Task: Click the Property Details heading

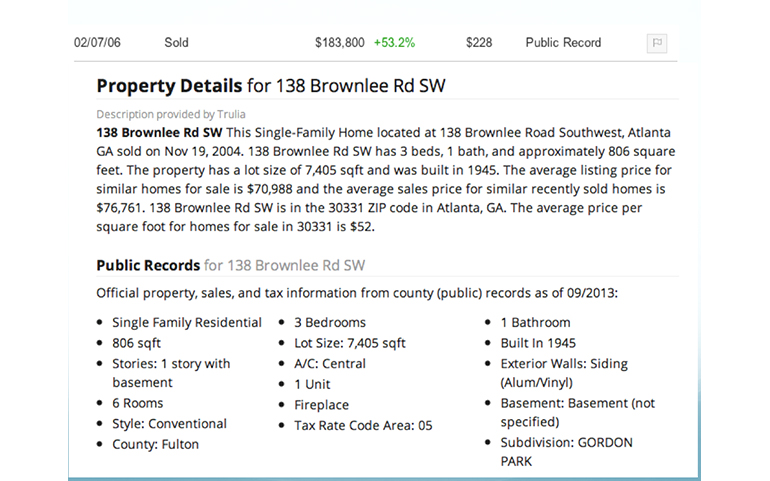Action: (x=169, y=86)
